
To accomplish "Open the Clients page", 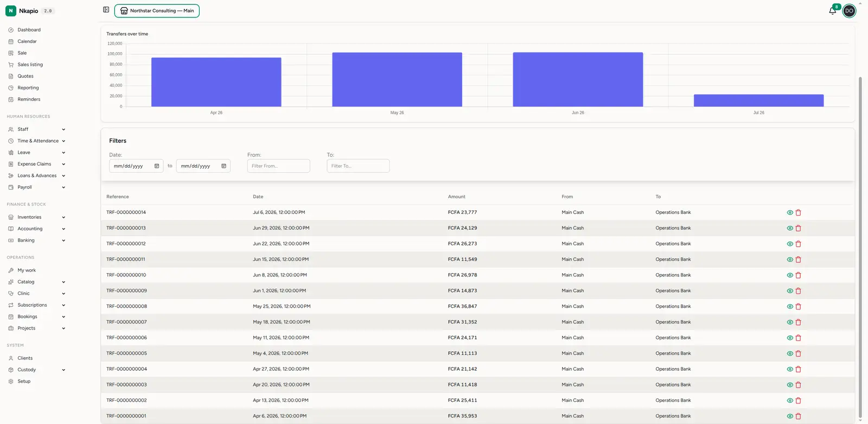I will (25, 358).
